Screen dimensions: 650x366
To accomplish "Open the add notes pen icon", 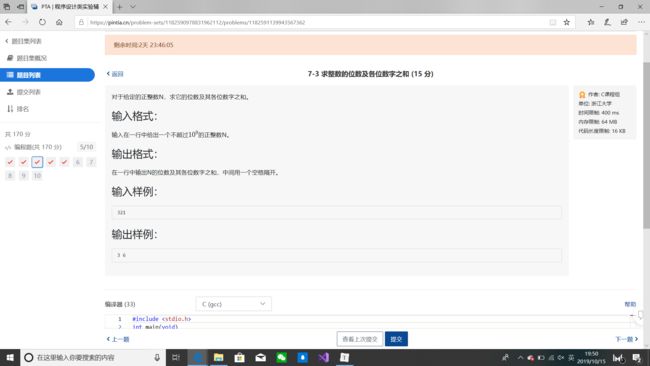I will [x=607, y=22].
